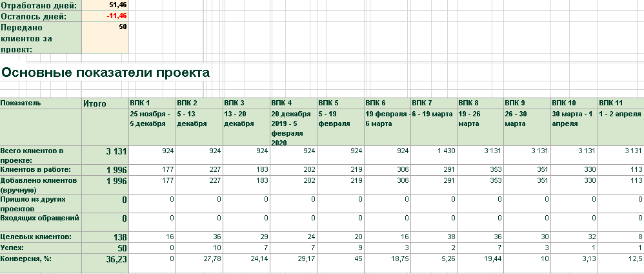Click the '5 - 19 февраля' date cell
The height and width of the screenshot is (274, 644).
(x=341, y=127)
